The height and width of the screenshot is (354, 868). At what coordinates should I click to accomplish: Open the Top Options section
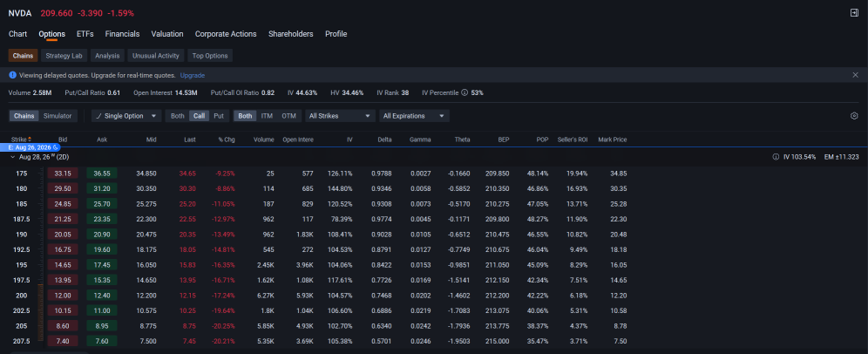tap(210, 56)
